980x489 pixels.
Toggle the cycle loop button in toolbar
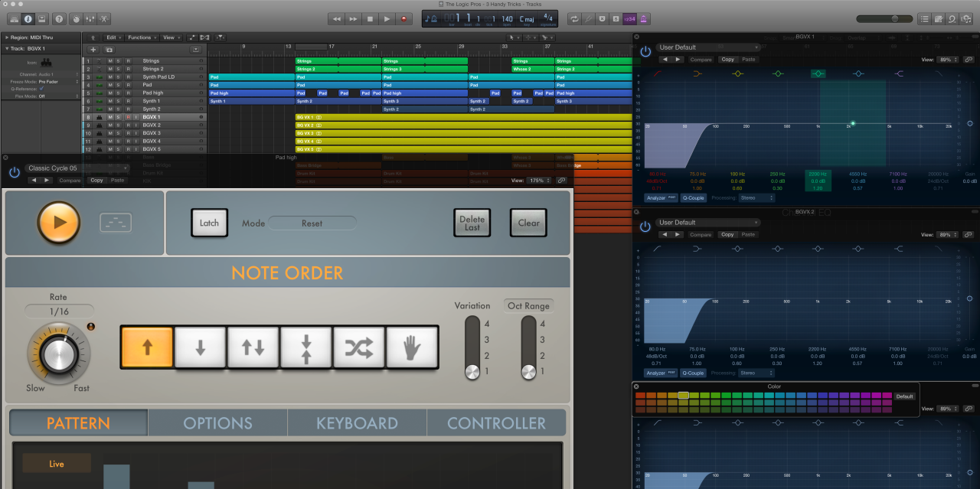coord(574,18)
